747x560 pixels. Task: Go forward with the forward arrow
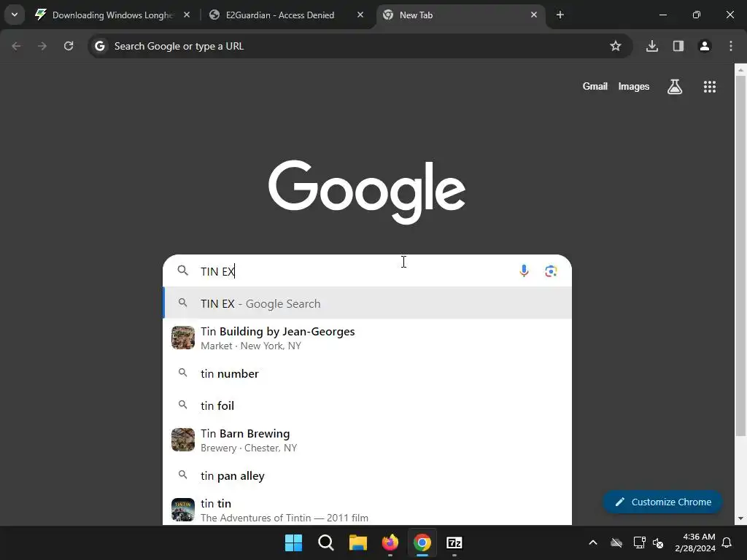pyautogui.click(x=42, y=46)
